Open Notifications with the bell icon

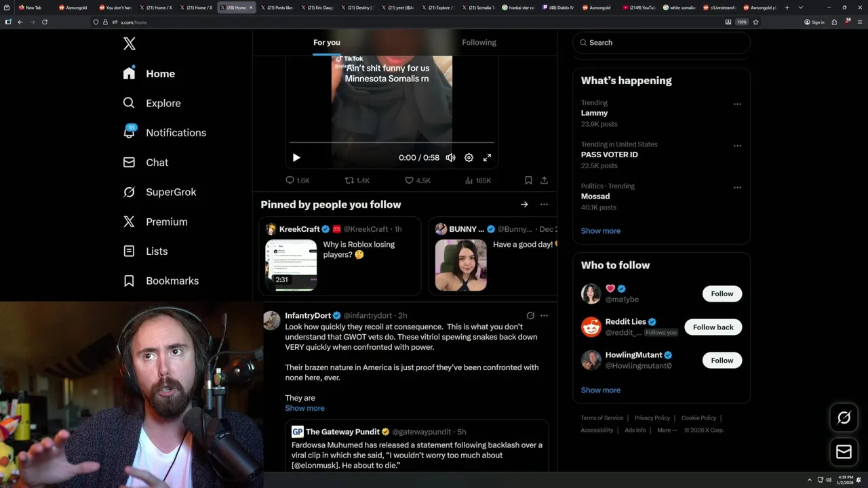click(x=165, y=133)
